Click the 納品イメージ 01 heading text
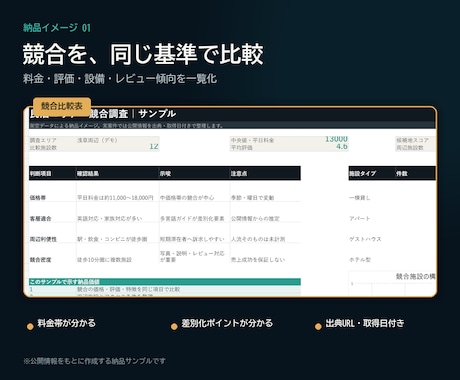The height and width of the screenshot is (380, 460). click(x=57, y=28)
